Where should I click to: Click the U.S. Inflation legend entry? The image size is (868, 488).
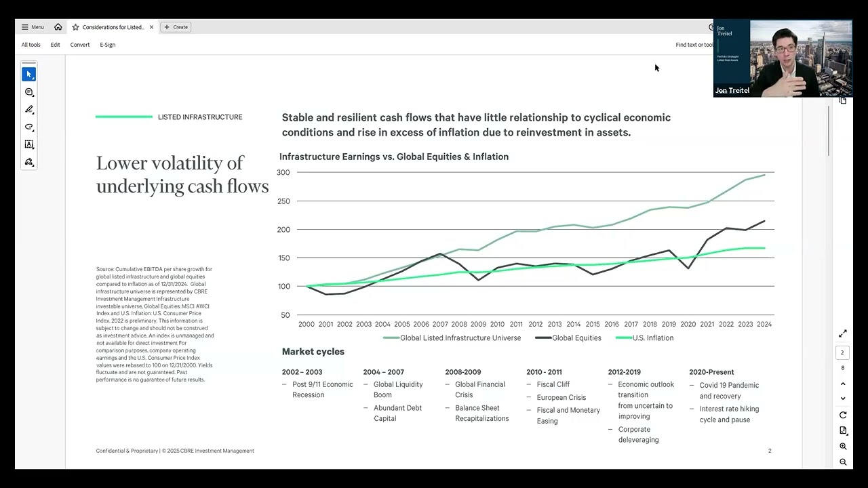[644, 338]
